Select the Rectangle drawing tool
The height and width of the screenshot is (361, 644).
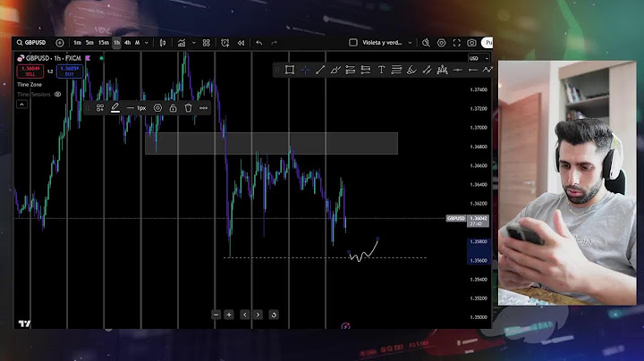(290, 71)
